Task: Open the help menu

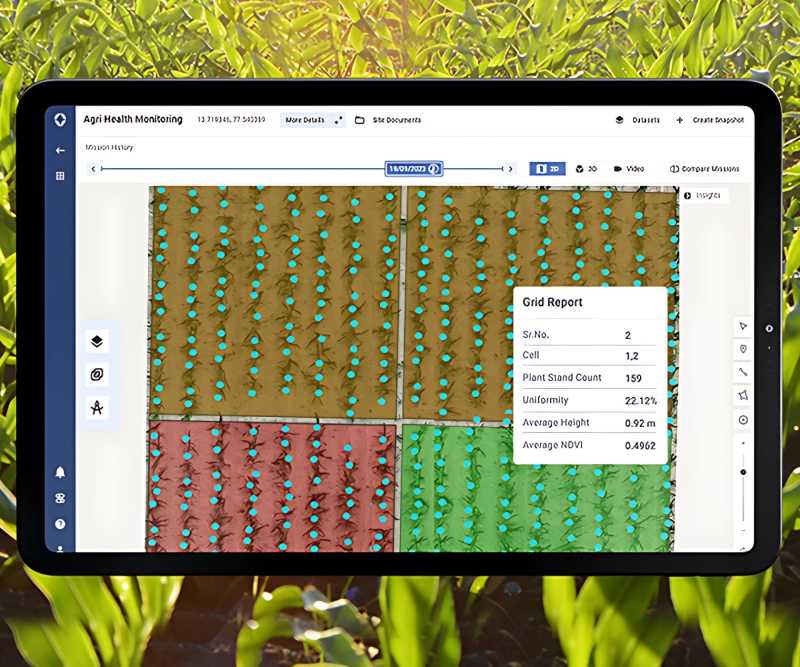Action: [x=60, y=524]
